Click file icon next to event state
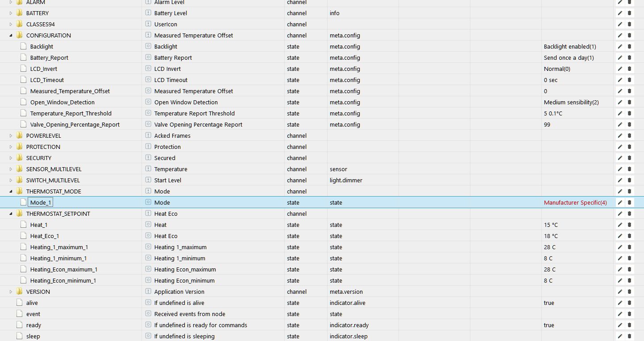The height and width of the screenshot is (341, 644). tap(19, 314)
